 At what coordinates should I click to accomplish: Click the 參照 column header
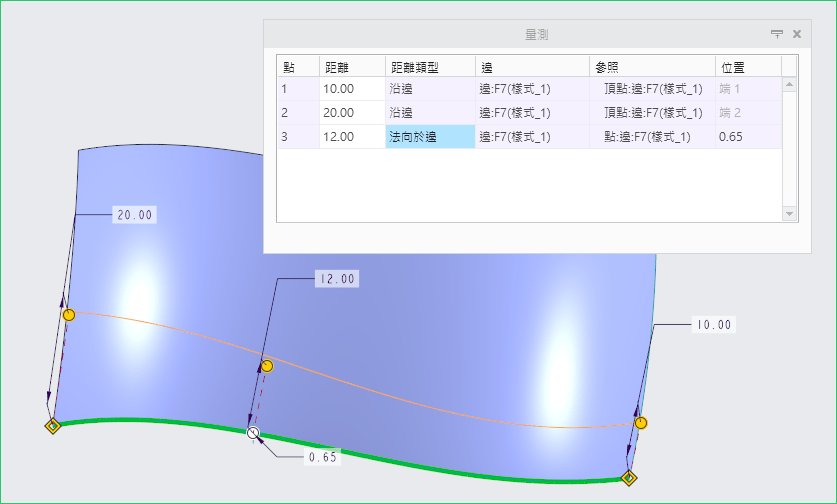coord(650,66)
